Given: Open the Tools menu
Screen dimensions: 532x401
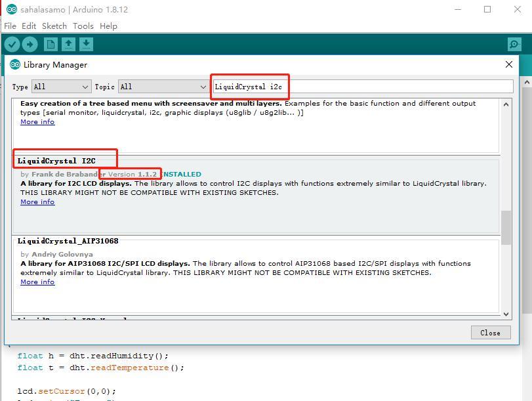Looking at the screenshot, I should tap(83, 26).
